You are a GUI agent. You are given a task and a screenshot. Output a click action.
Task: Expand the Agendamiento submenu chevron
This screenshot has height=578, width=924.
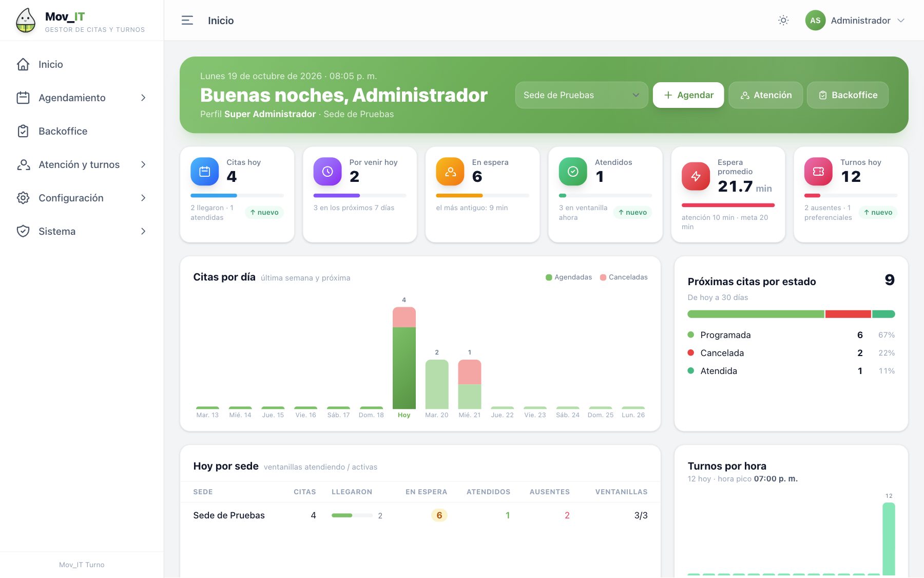click(143, 98)
